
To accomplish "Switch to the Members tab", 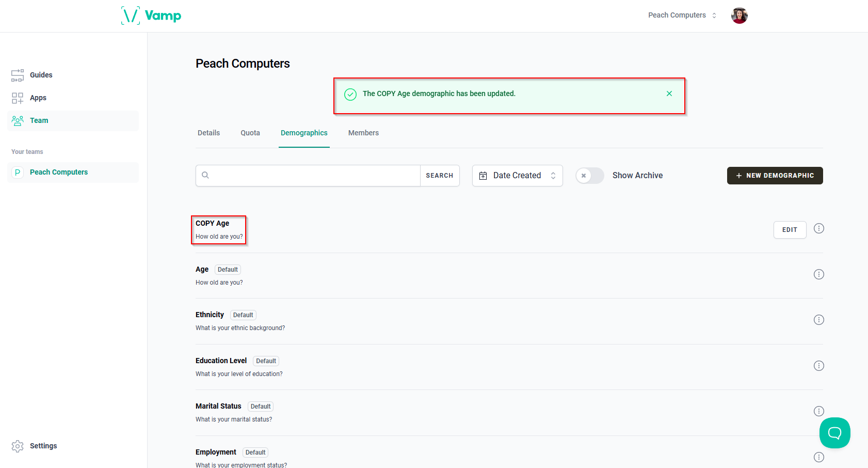I will pos(363,133).
